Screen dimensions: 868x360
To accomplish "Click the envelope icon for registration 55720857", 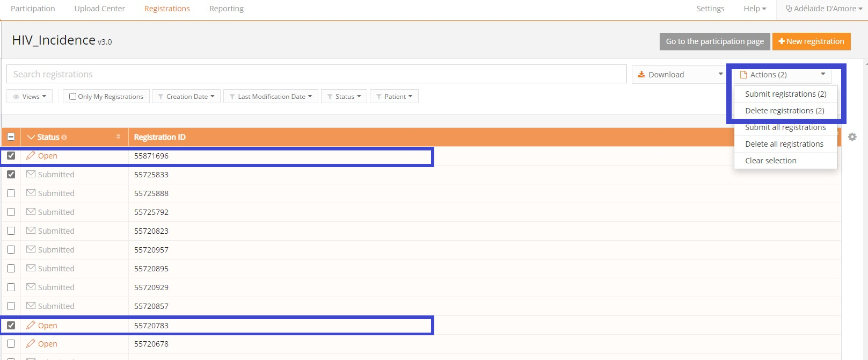I will tap(31, 306).
